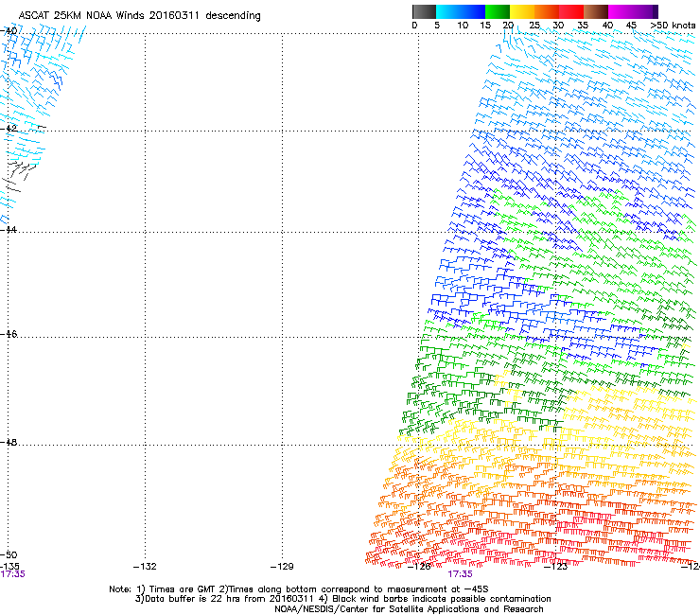Click the latitude label '-48'

(9, 442)
